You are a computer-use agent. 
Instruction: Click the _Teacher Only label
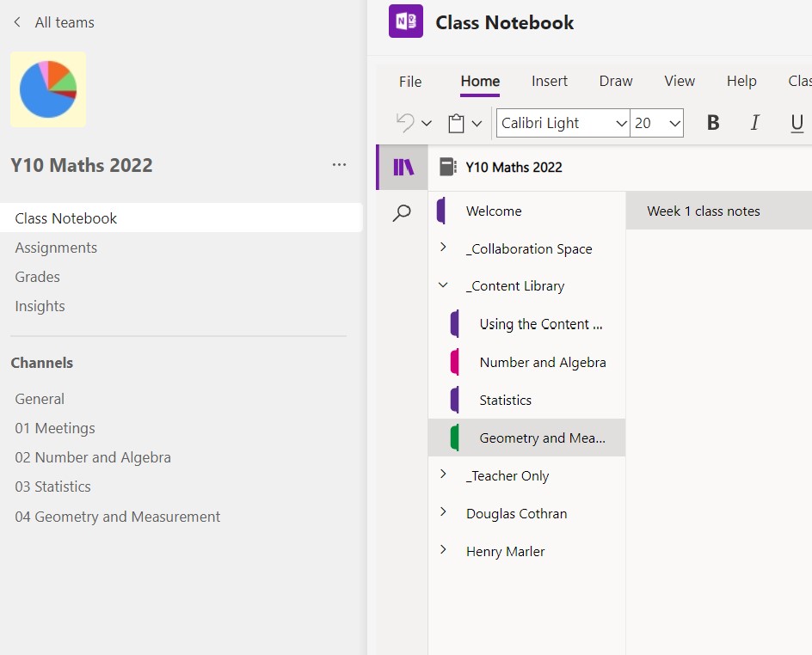pos(507,476)
